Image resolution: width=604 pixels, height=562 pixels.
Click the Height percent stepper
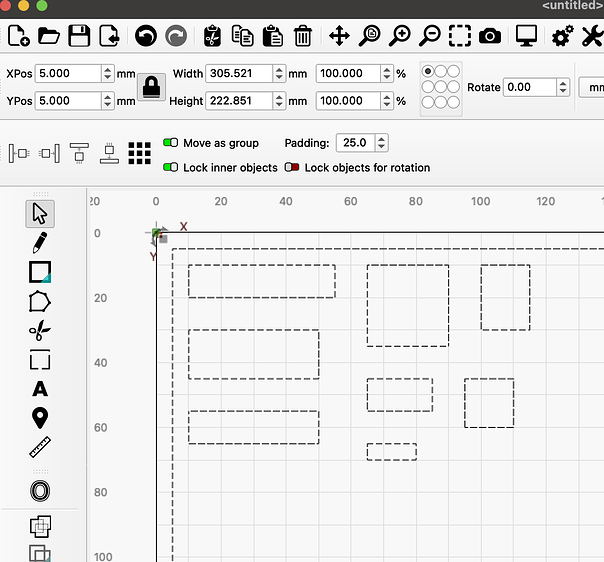[x=387, y=101]
